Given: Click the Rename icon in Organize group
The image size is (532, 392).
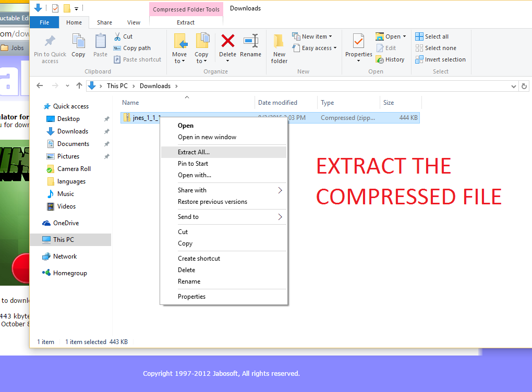Looking at the screenshot, I should pyautogui.click(x=250, y=41).
